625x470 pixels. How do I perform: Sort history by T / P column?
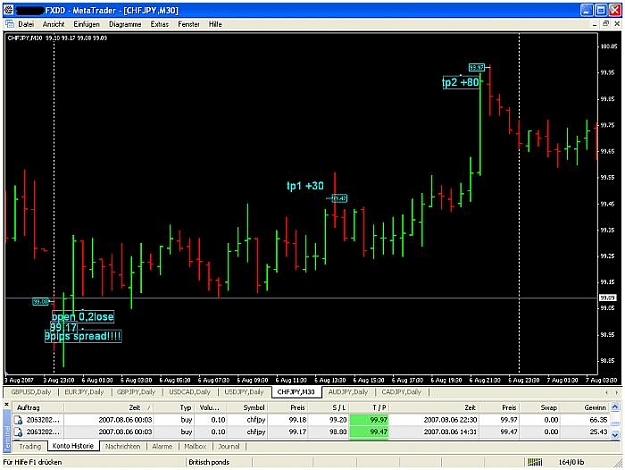[369, 407]
